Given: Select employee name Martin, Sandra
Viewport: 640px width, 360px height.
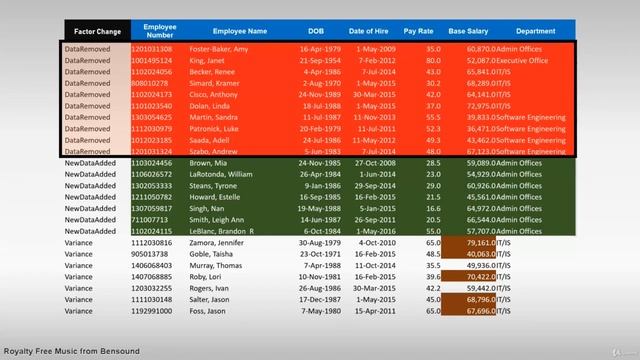Looking at the screenshot, I should [x=213, y=117].
